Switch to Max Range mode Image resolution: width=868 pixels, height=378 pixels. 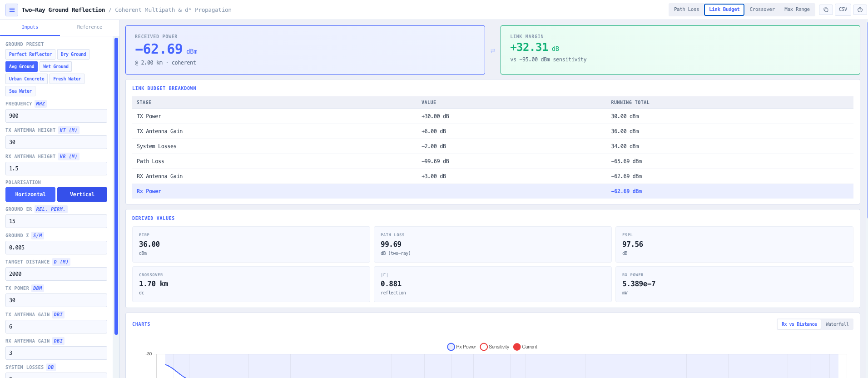coord(797,10)
